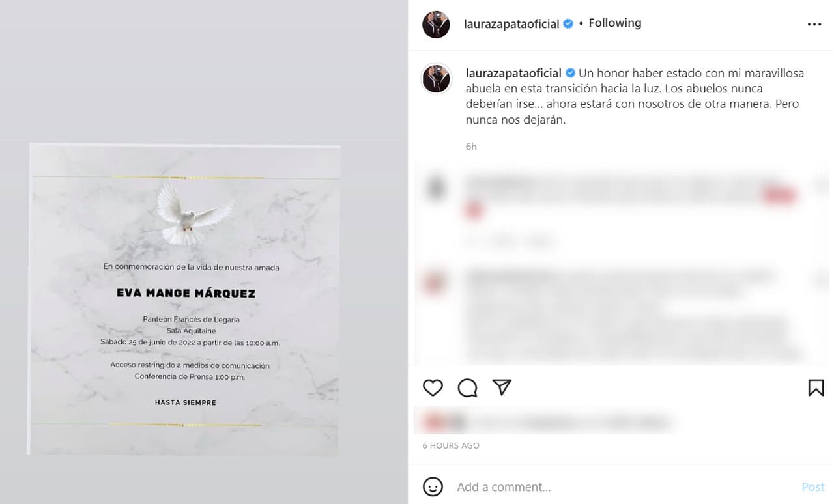Save the post with the bookmark icon
834x504 pixels.
point(816,387)
